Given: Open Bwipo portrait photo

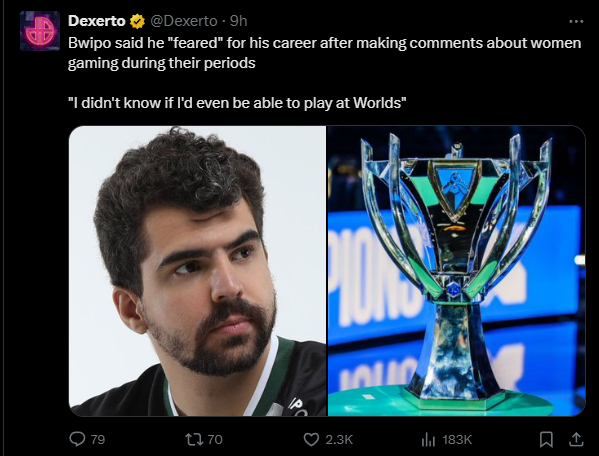Looking at the screenshot, I should (198, 271).
